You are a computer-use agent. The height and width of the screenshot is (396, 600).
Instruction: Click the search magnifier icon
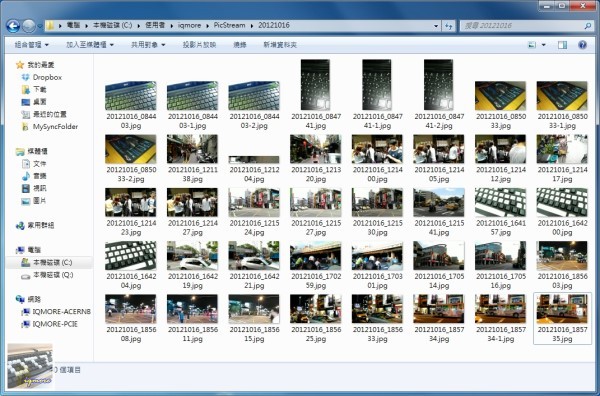pyautogui.click(x=587, y=26)
